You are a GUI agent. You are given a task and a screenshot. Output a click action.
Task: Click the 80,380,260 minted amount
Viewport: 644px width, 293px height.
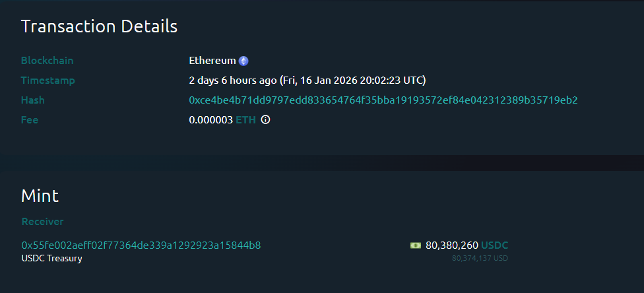click(x=452, y=245)
